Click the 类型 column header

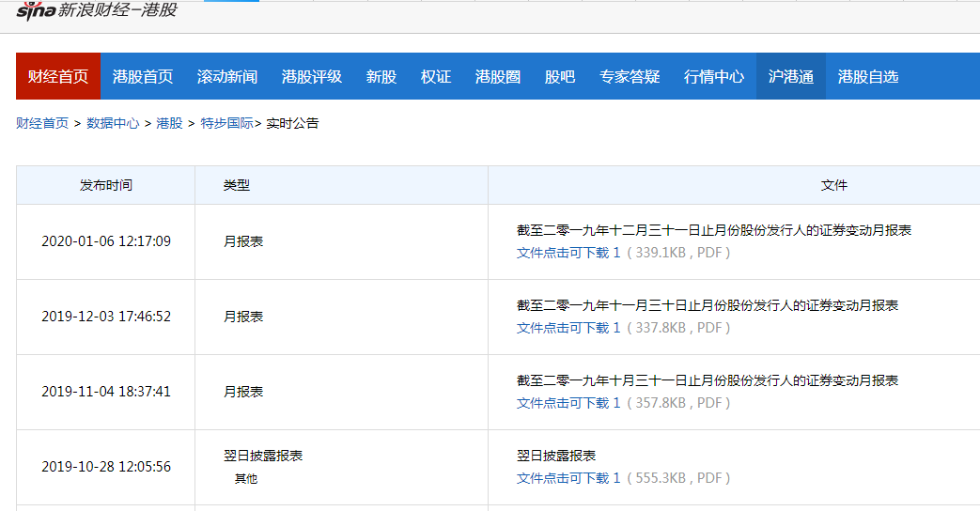click(x=237, y=185)
